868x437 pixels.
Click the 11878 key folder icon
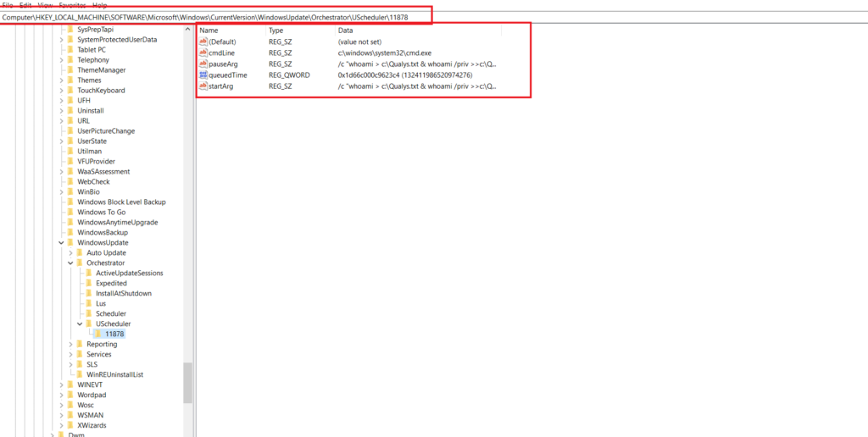tap(98, 334)
